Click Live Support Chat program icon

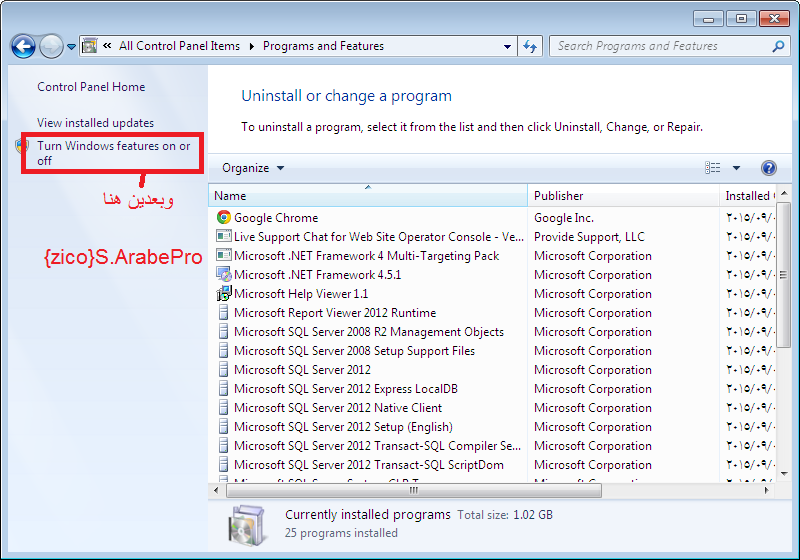[223, 236]
